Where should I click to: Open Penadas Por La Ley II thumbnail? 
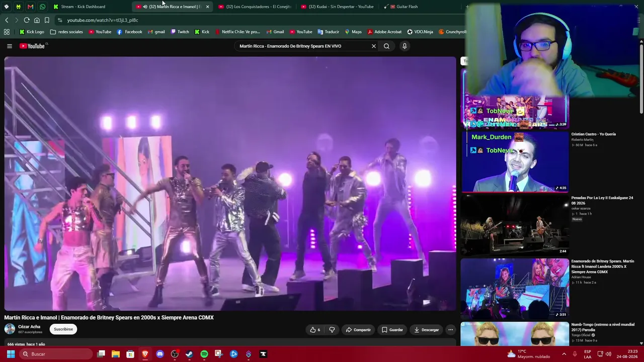(x=515, y=225)
